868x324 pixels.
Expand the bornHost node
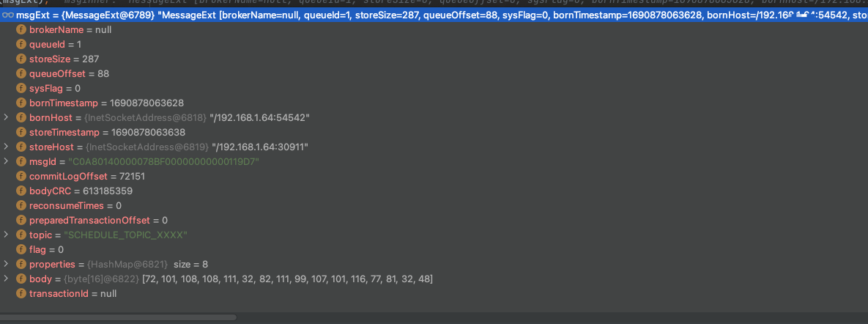coord(6,117)
